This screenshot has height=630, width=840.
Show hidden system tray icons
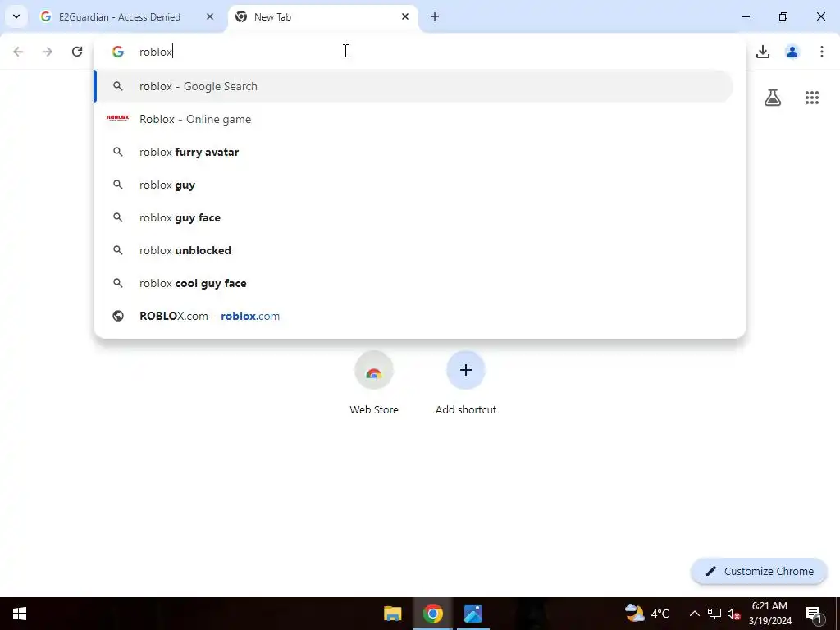694,614
